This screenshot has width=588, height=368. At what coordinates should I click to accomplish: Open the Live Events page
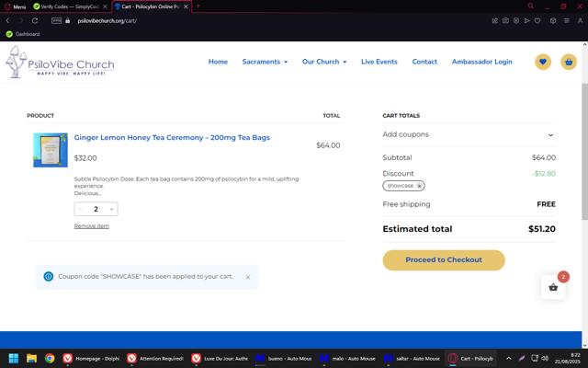[x=379, y=62]
